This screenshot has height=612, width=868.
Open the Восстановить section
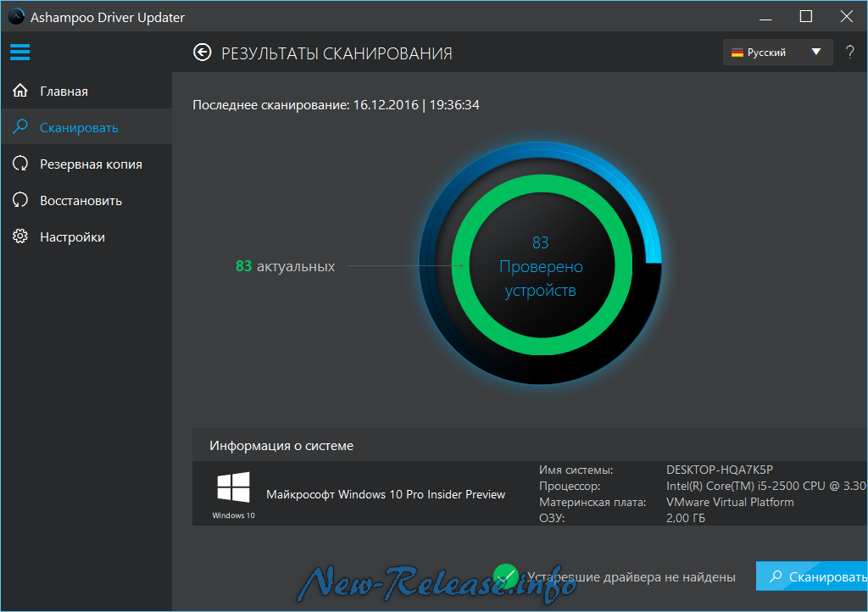click(x=86, y=200)
